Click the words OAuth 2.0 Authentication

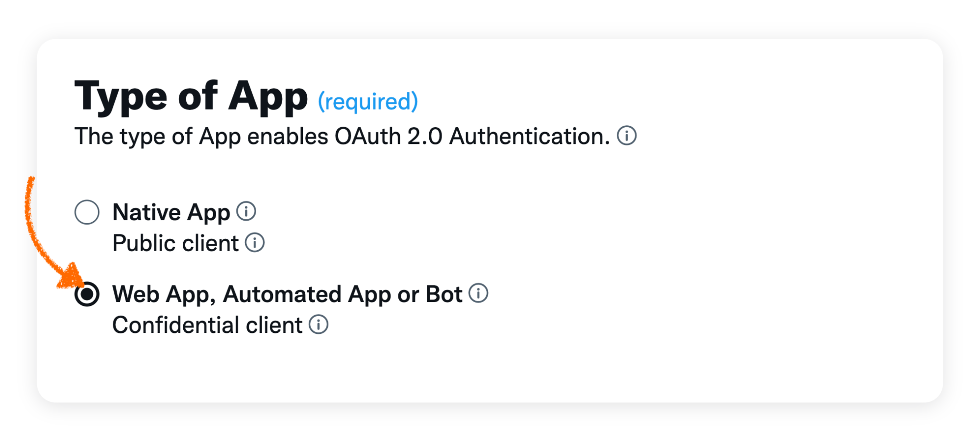(472, 136)
